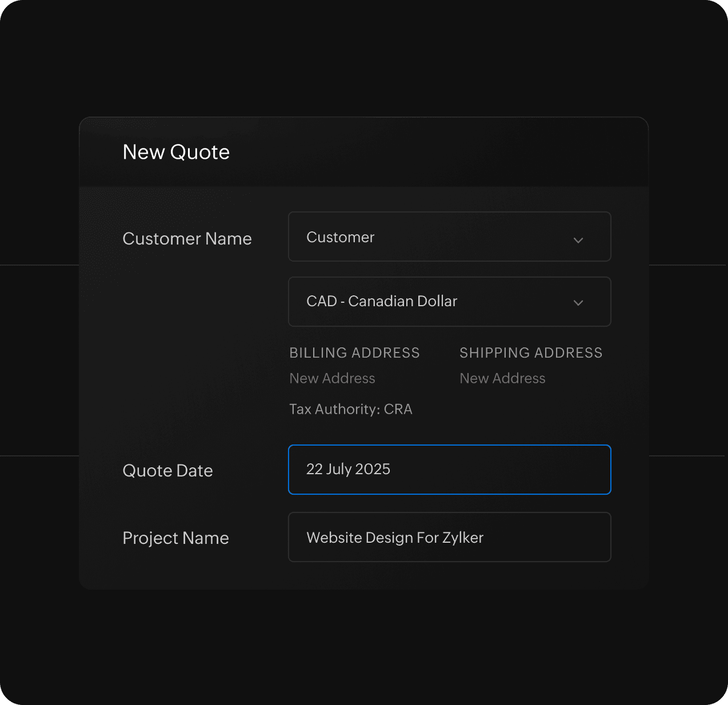Screen dimensions: 728x705
Task: Click the chevron arrow in Customer field
Action: [x=578, y=240]
